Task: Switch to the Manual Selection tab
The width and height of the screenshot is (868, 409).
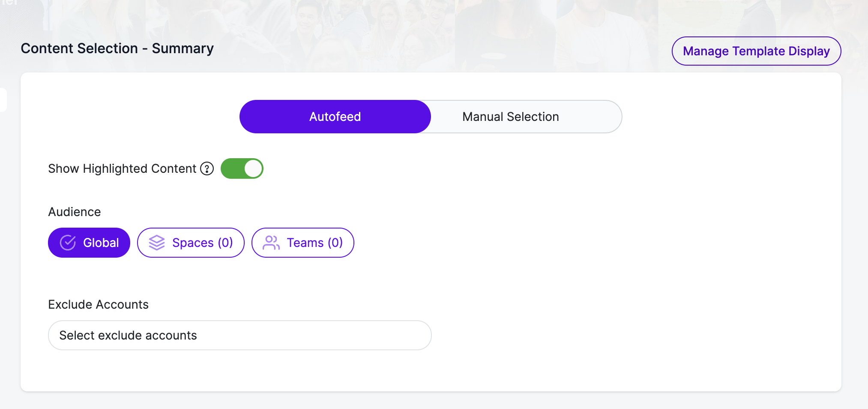Action: pyautogui.click(x=511, y=117)
